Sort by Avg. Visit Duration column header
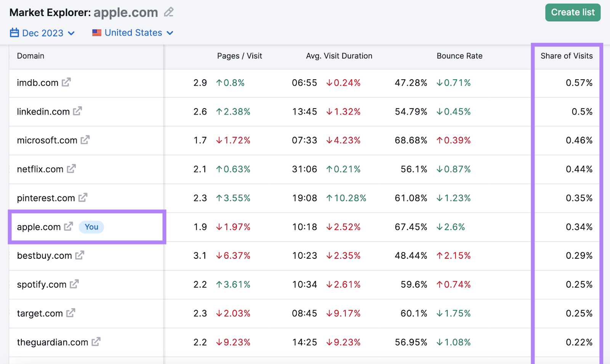Viewport: 610px width, 364px height. 339,56
